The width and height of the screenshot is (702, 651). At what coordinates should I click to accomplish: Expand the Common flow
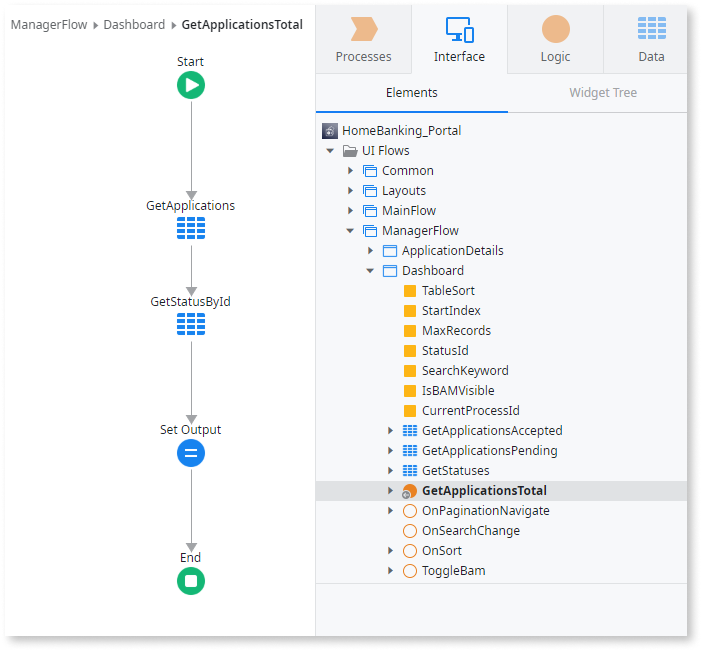351,171
